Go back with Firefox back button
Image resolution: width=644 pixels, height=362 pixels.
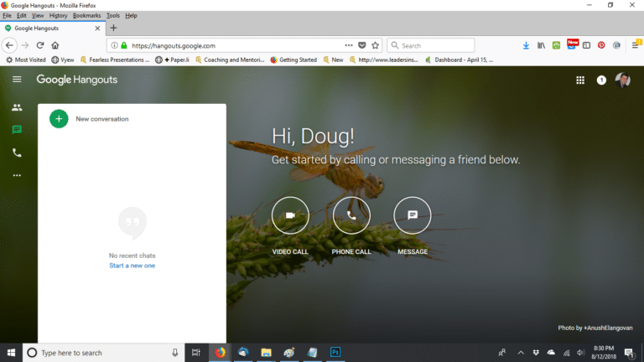[x=9, y=45]
